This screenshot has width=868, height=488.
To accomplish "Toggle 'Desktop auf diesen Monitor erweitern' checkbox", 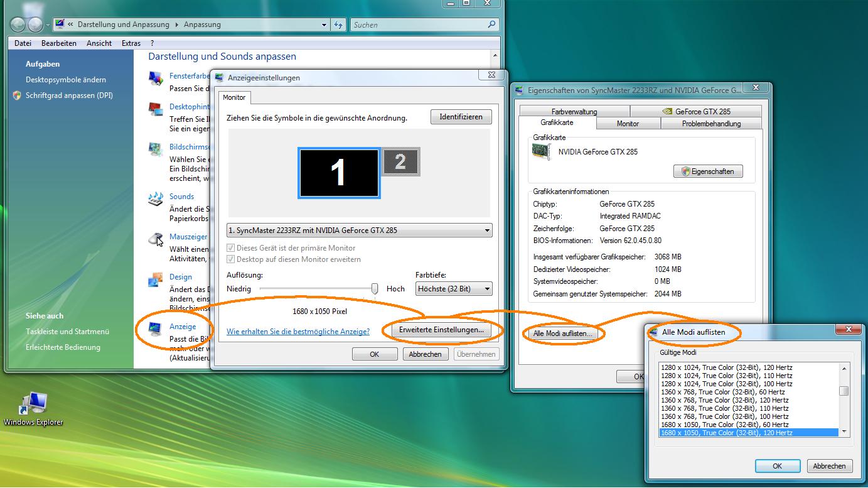I will tap(231, 259).
